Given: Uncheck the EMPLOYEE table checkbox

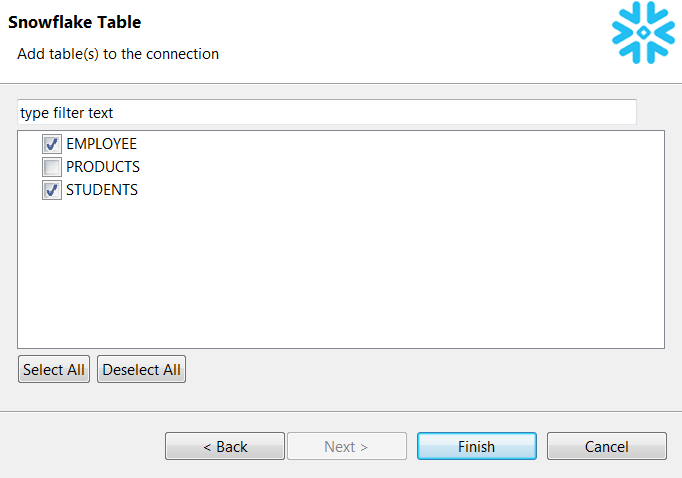Looking at the screenshot, I should 52,144.
